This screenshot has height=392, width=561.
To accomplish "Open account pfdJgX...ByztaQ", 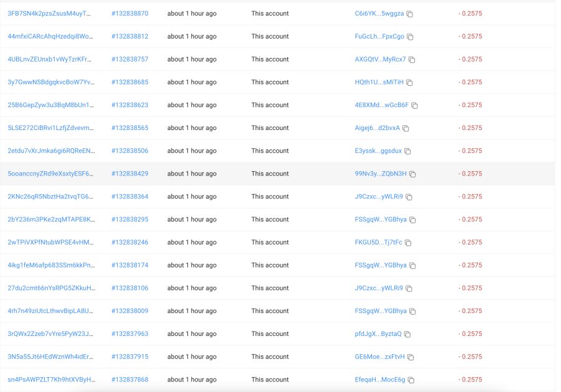I will coord(378,334).
